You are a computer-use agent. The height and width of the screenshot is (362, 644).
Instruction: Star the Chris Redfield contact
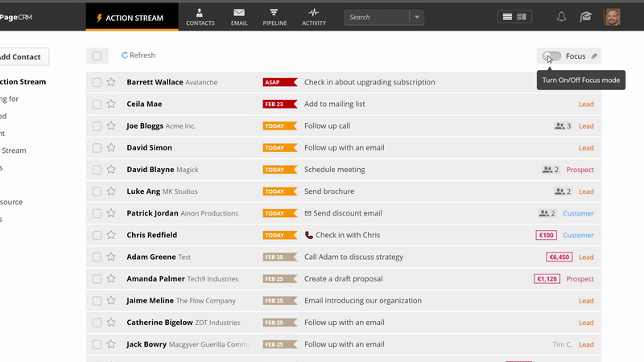click(111, 235)
